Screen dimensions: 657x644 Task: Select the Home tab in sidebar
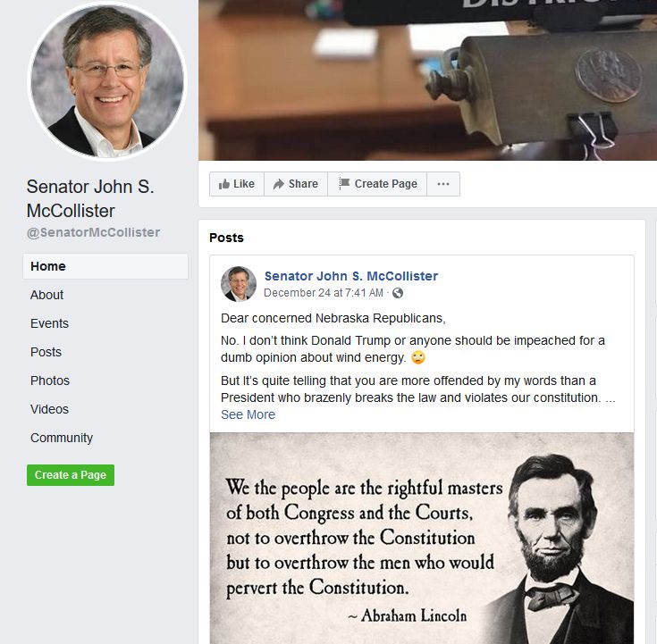[x=105, y=266]
